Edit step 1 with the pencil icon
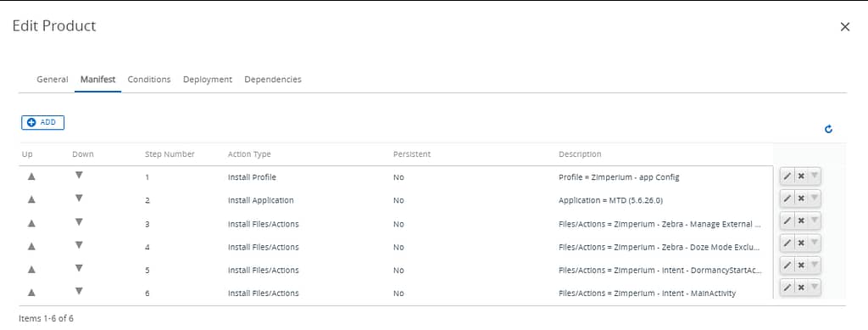The image size is (868, 330). [x=787, y=176]
